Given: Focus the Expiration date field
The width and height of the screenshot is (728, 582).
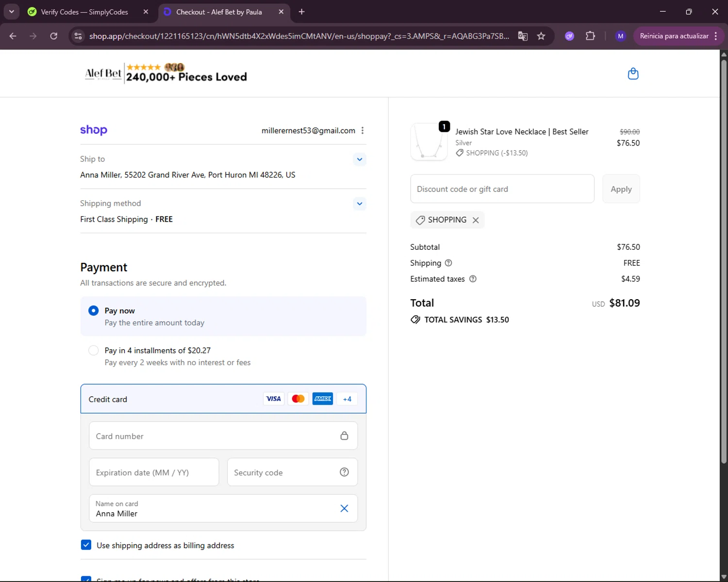Looking at the screenshot, I should pyautogui.click(x=154, y=472).
